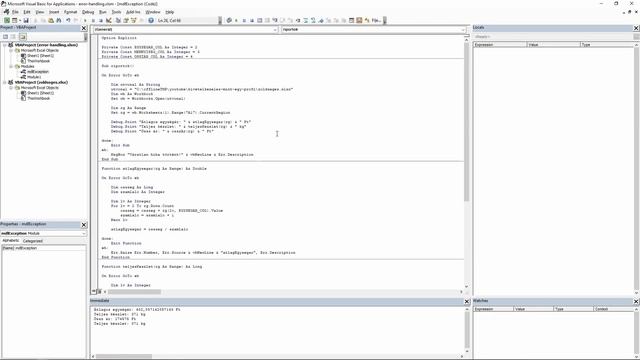Click the Undo arrow icon
Image resolution: width=640 pixels, height=360 pixels.
68,20
